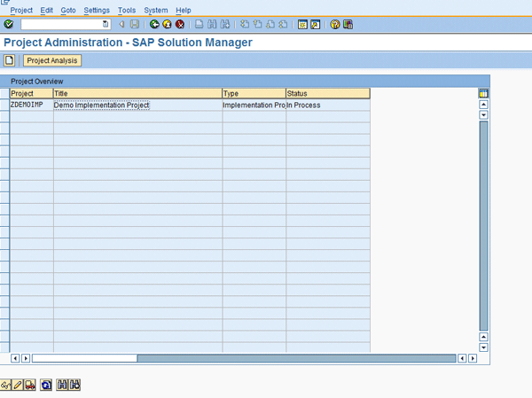Click the table layout settings icon
This screenshot has height=398, width=532.
(483, 93)
